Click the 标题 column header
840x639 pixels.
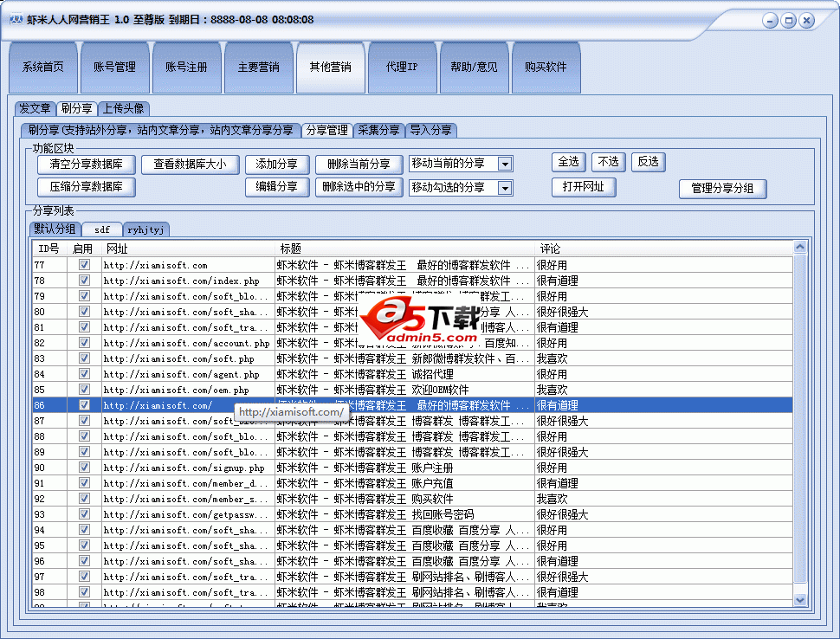pyautogui.click(x=404, y=248)
